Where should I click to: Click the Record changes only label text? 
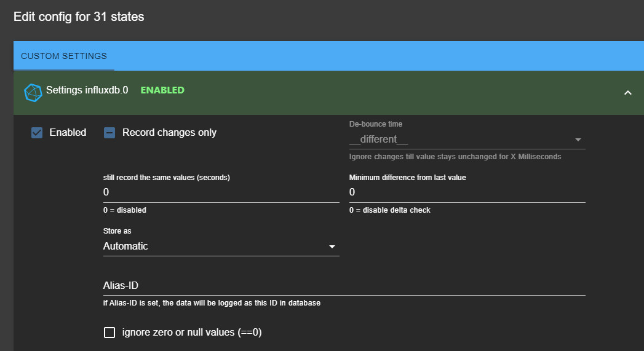coord(169,133)
